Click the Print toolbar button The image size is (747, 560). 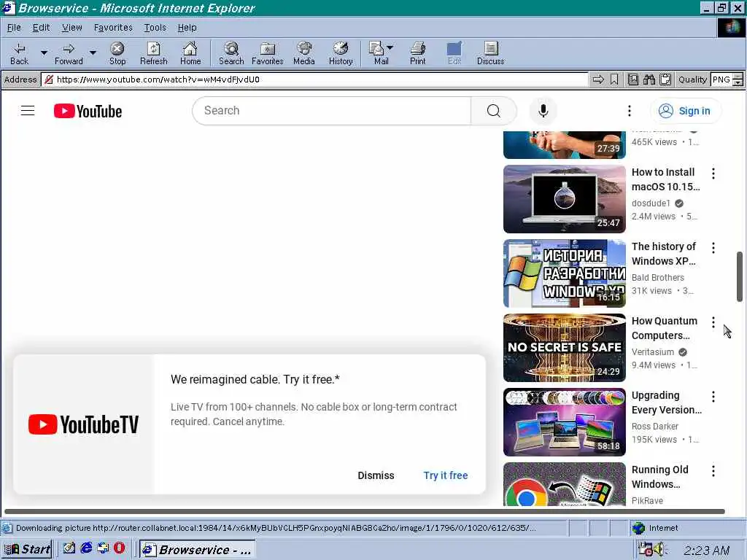(x=418, y=53)
